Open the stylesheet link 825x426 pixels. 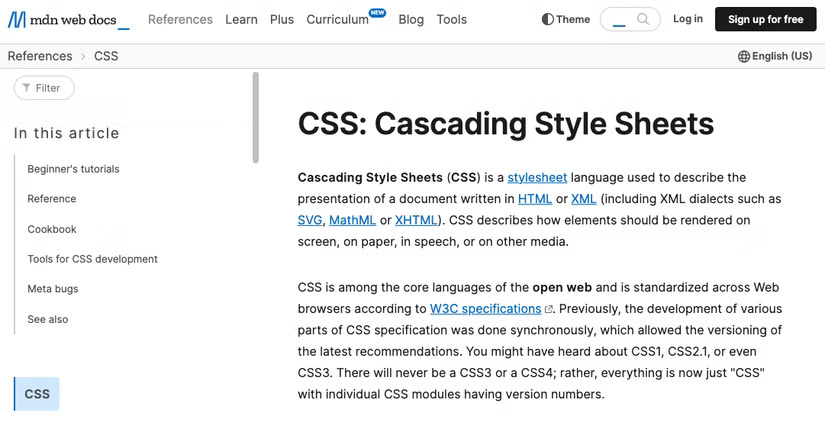[x=537, y=177]
